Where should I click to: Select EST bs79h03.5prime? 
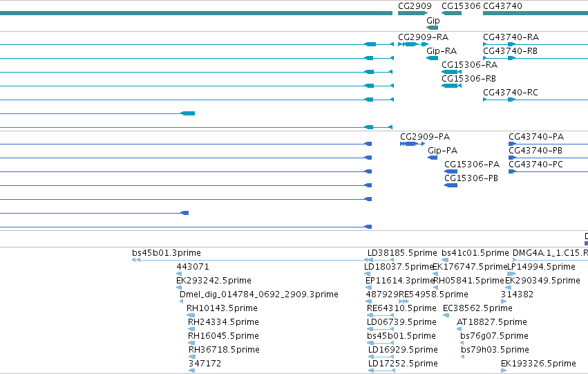tap(495, 350)
